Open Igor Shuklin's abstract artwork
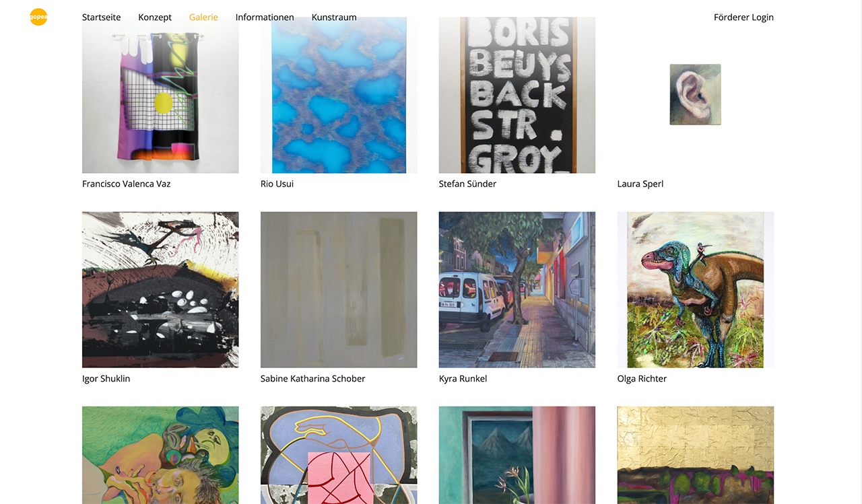 coord(160,290)
